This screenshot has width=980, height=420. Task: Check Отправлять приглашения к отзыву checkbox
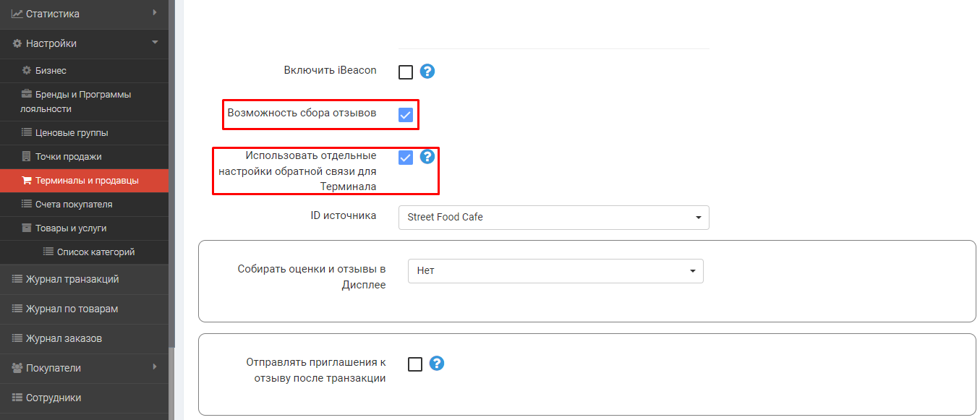415,364
